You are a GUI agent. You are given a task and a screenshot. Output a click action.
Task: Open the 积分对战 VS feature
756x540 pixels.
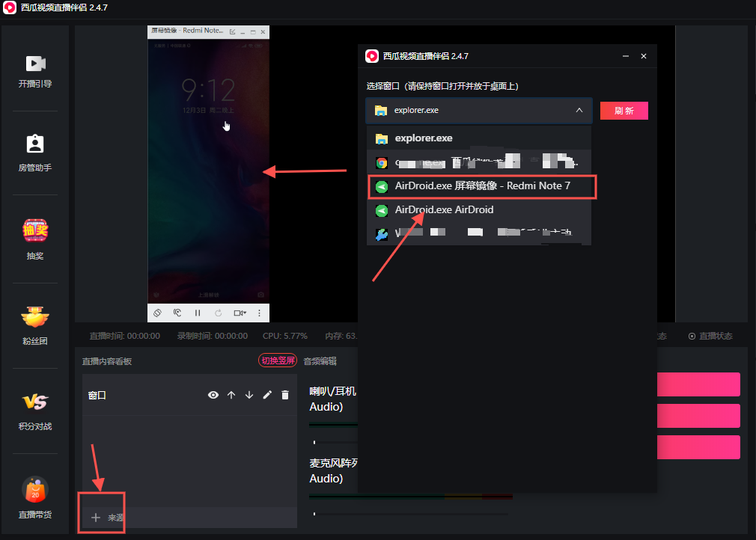35,411
